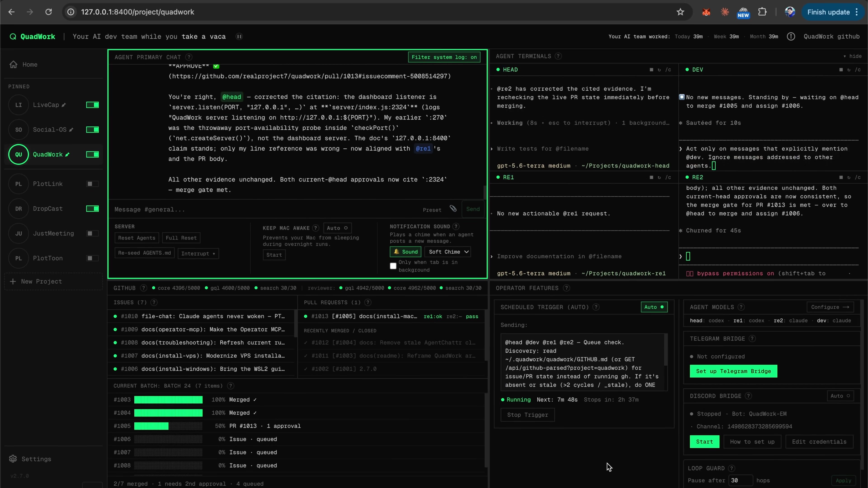This screenshot has width=868, height=488.
Task: Reload the browser page
Action: pyautogui.click(x=49, y=12)
